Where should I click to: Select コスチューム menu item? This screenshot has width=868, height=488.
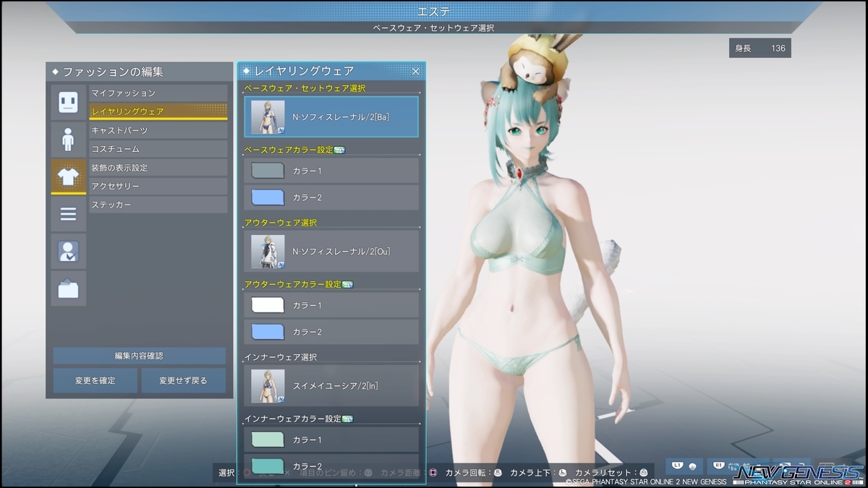(158, 149)
